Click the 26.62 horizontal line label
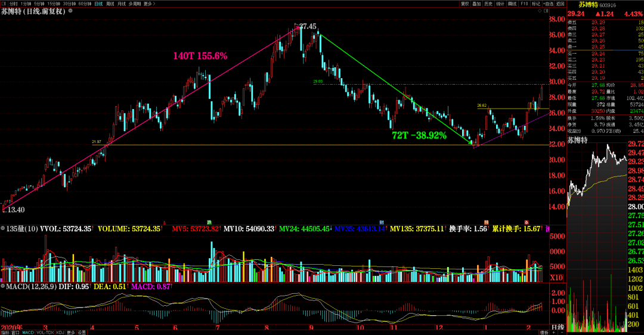Viewport: 644px width, 335px height. (482, 106)
